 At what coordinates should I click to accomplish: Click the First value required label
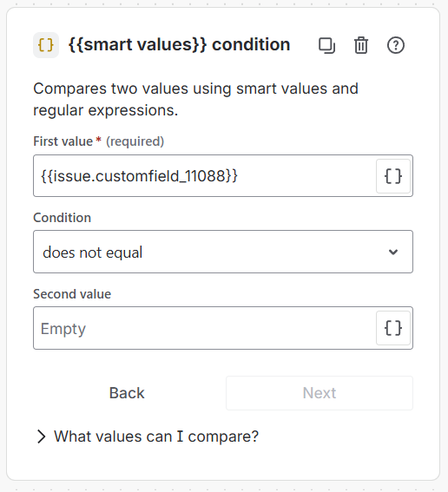click(x=99, y=141)
